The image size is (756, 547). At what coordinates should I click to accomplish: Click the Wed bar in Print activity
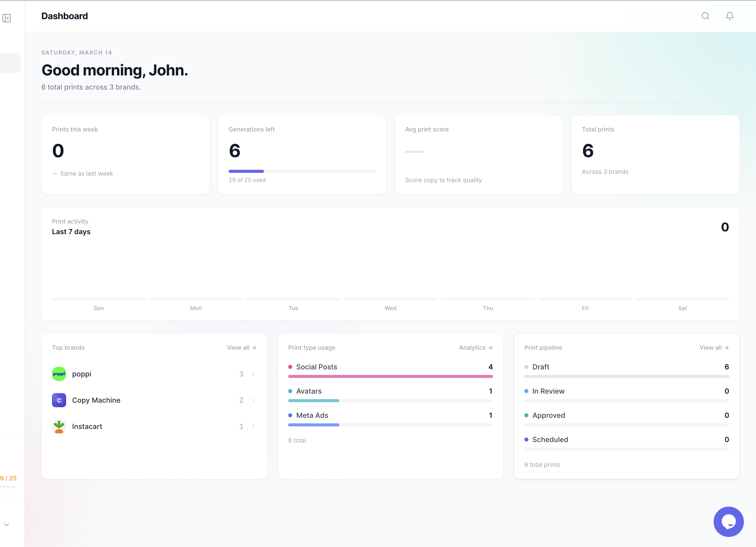[390, 299]
